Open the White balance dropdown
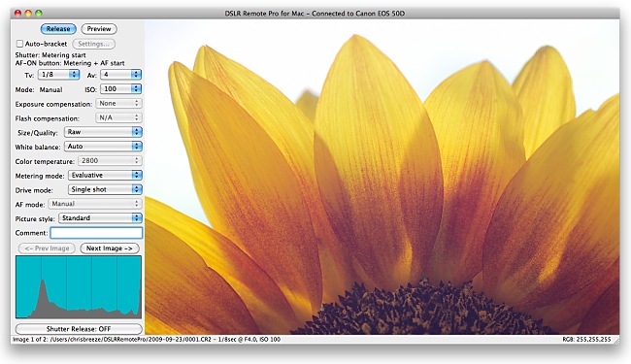The width and height of the screenshot is (631, 364). (x=103, y=147)
